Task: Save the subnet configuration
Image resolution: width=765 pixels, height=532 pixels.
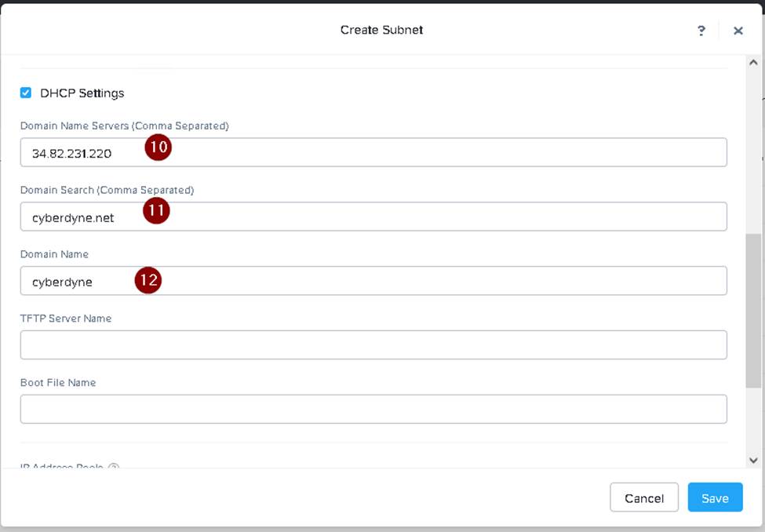Action: (715, 498)
